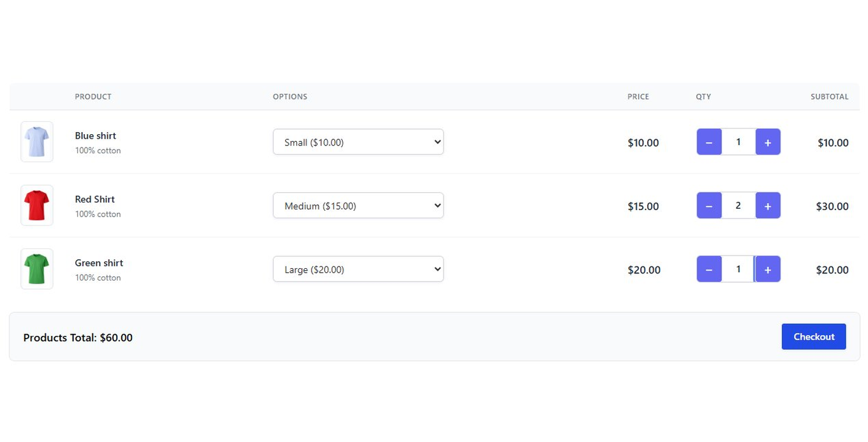Open the Blue shirt size options dropdown
The image size is (868, 442).
click(358, 142)
